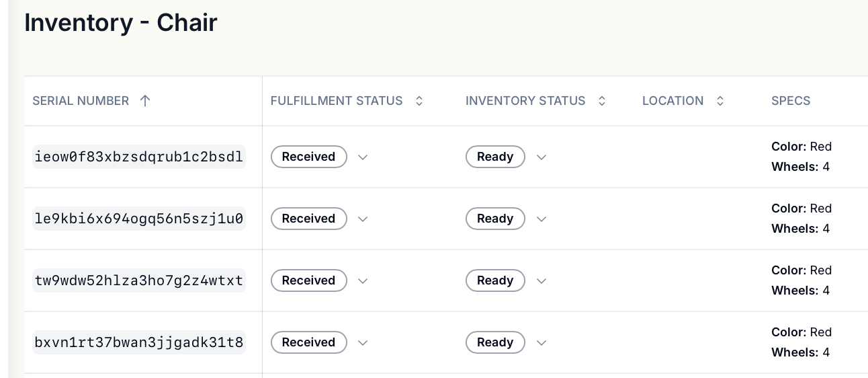Screen dimensions: 868x378
Task: Open fulfillment chevron for bxvn1rt3 row
Action: [363, 342]
